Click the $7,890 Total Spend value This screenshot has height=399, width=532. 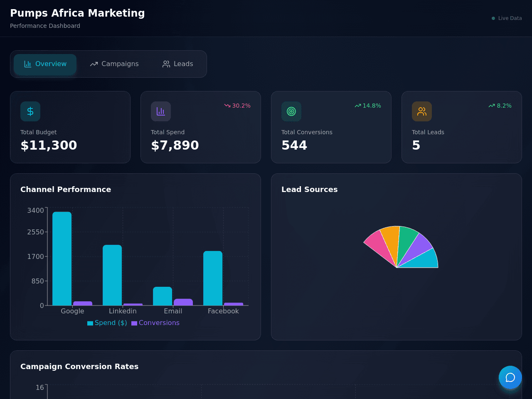pos(175,145)
